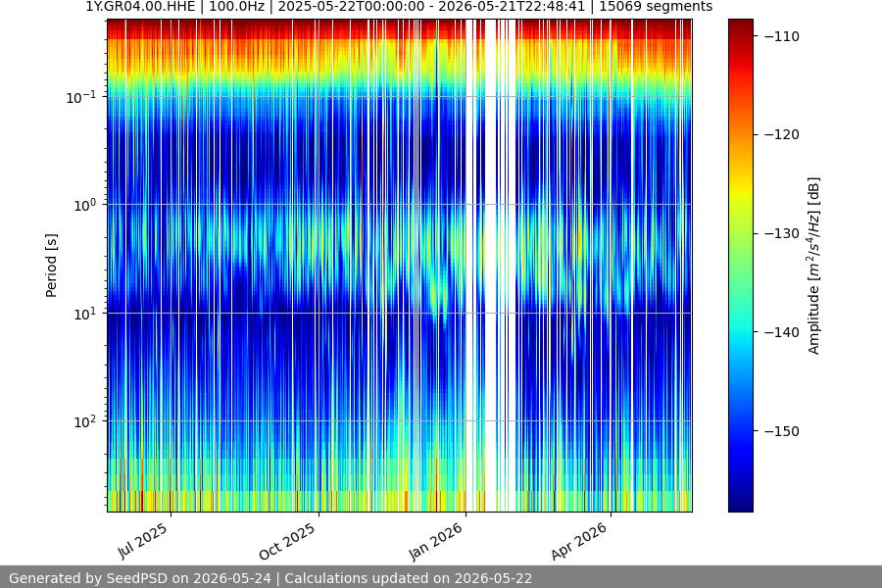Click the 'Apr 2026' x-axis label
The width and height of the screenshot is (882, 588).
[x=579, y=541]
